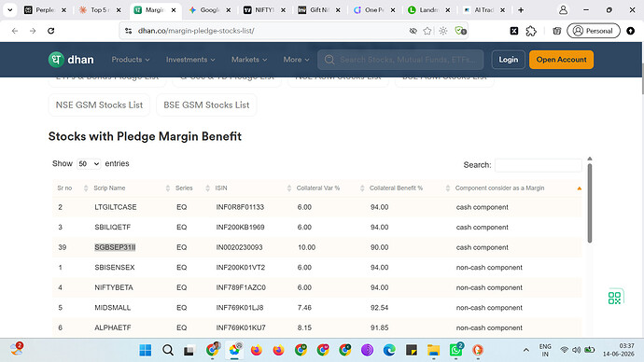The image size is (644, 362).
Task: Switch to the Google browser tab
Action: [x=209, y=10]
